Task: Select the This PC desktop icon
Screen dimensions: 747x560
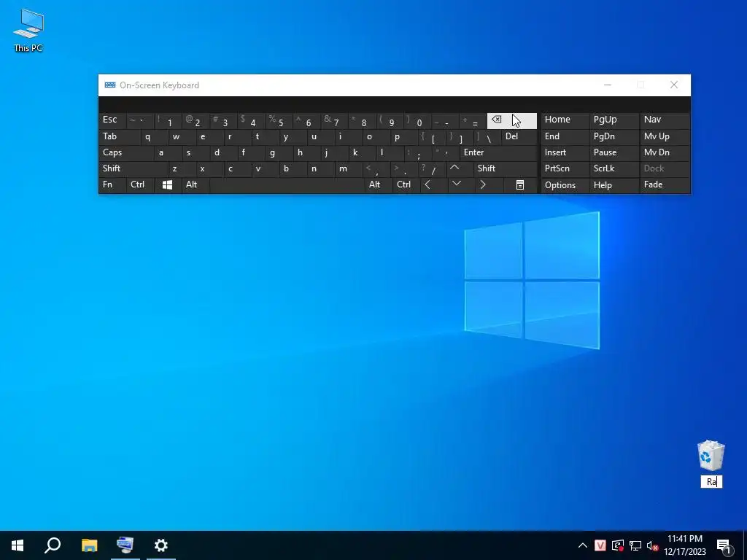Action: coord(28,30)
